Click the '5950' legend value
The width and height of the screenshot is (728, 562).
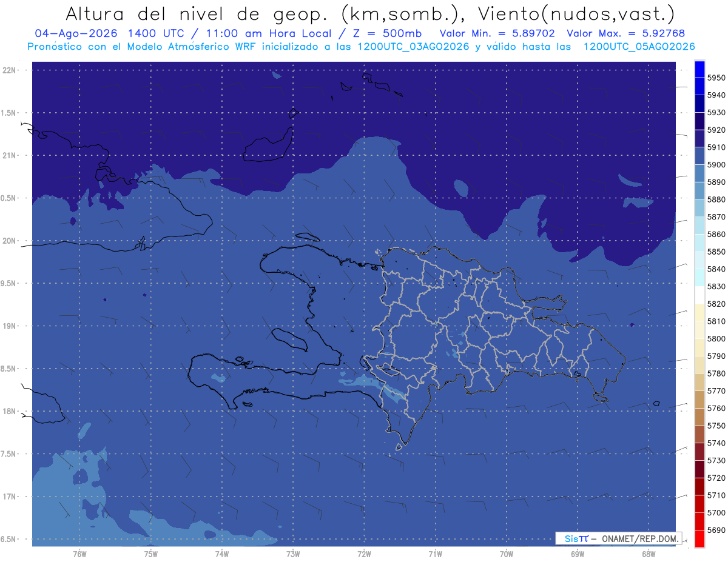pyautogui.click(x=716, y=78)
